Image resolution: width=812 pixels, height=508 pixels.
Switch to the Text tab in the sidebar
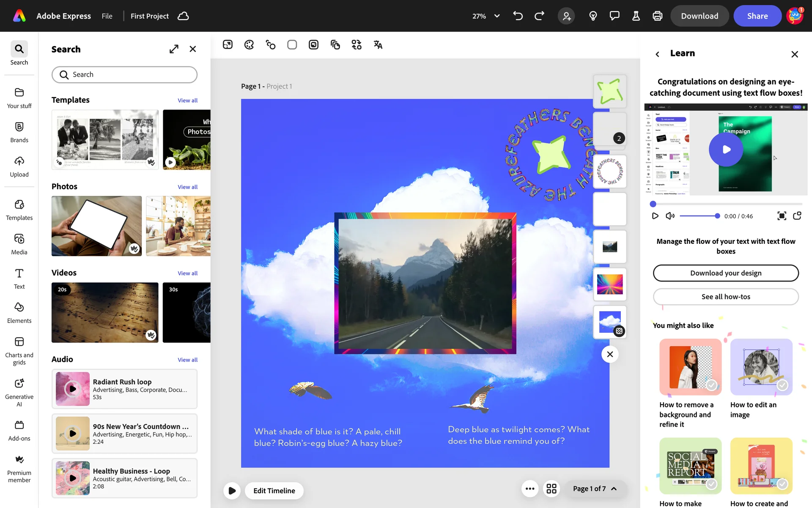tap(19, 279)
